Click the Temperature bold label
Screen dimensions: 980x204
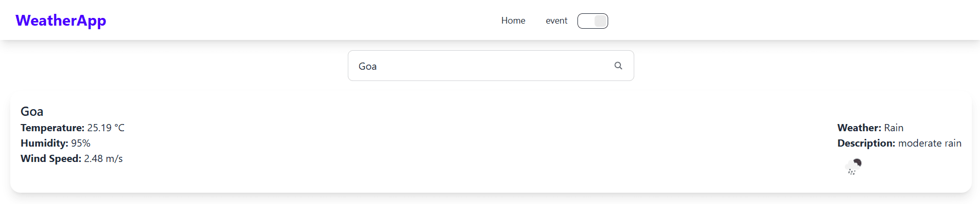point(52,128)
